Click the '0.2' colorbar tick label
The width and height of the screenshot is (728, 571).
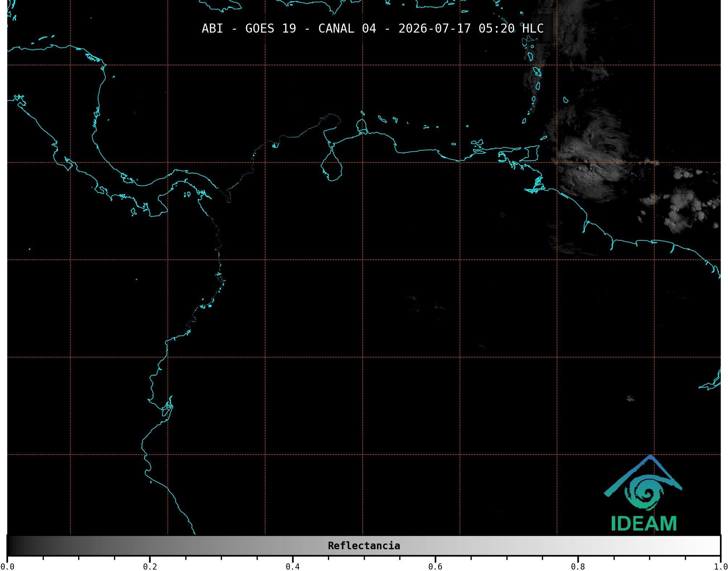[150, 567]
